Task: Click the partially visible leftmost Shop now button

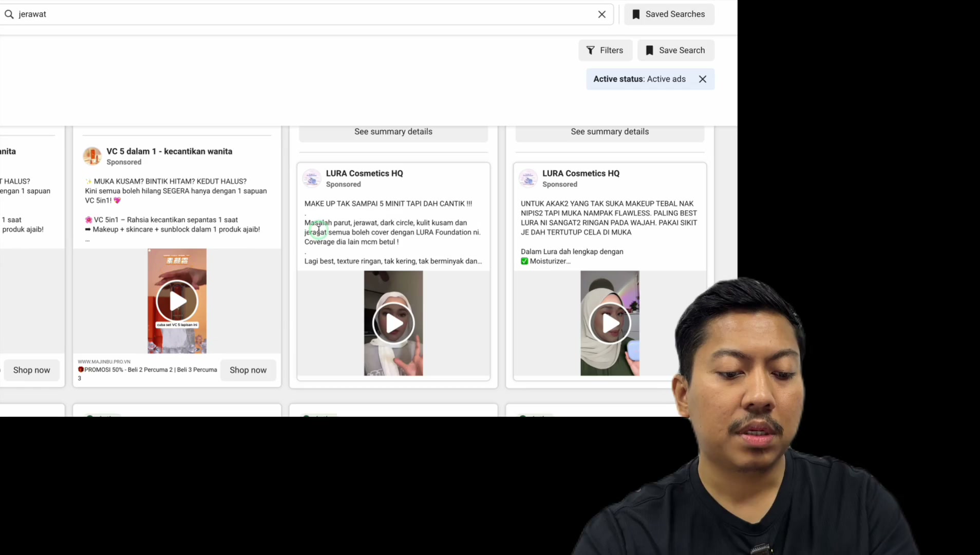Action: [x=31, y=370]
